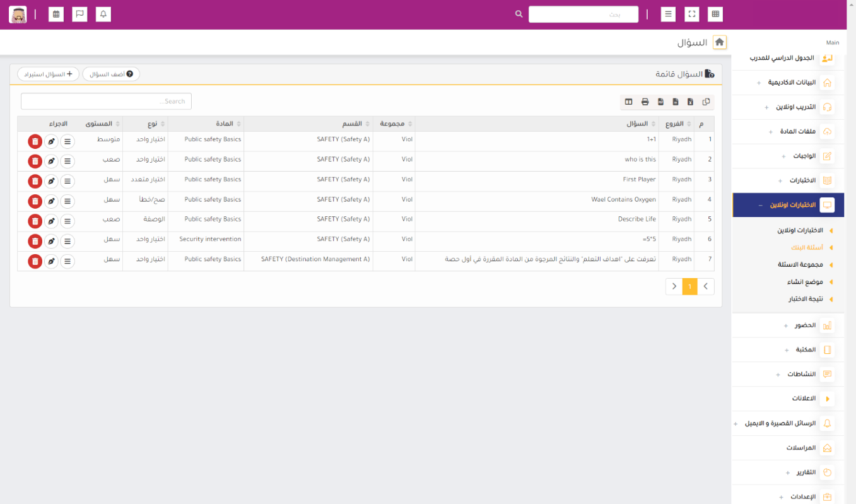Sort the table by المستوى column

[x=98, y=124]
